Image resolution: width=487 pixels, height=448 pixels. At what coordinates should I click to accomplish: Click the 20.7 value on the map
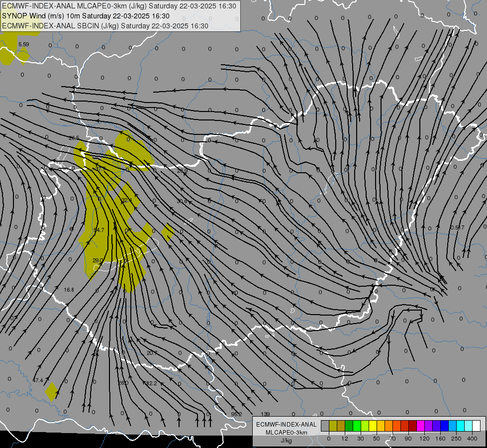(152, 353)
